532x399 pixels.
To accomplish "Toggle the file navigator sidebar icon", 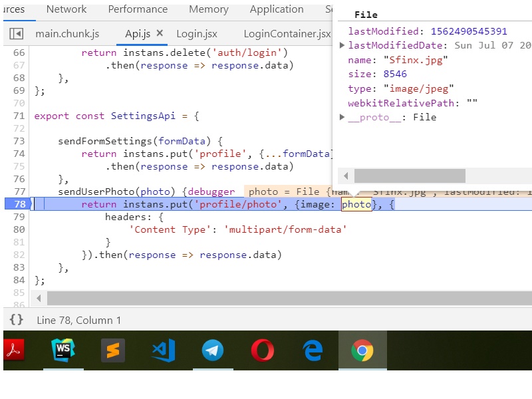I will (17, 34).
